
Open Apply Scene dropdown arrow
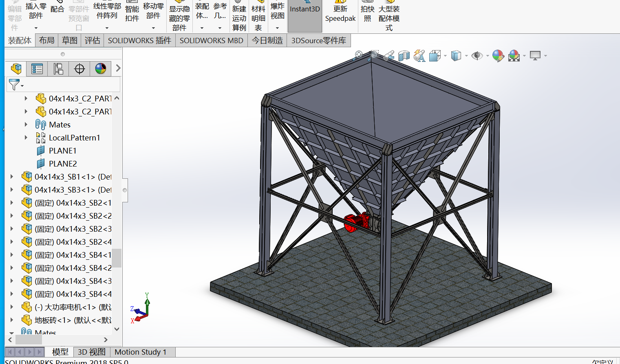[x=524, y=56]
